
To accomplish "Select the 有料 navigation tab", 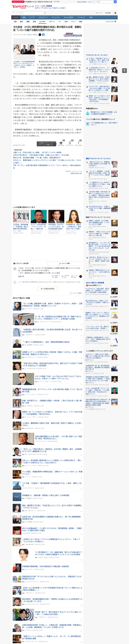I will [x=91, y=17].
